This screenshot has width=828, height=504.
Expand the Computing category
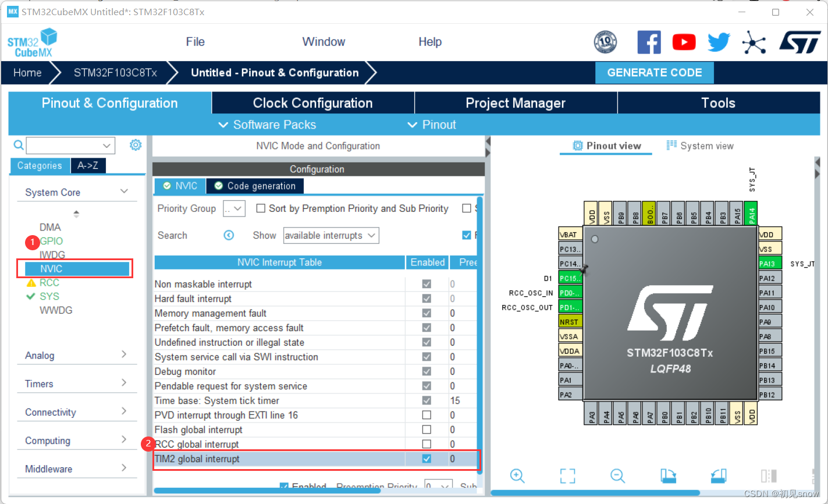coord(124,439)
